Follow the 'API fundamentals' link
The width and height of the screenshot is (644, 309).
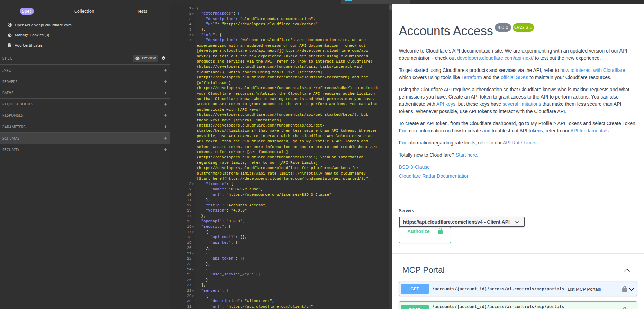(589, 131)
